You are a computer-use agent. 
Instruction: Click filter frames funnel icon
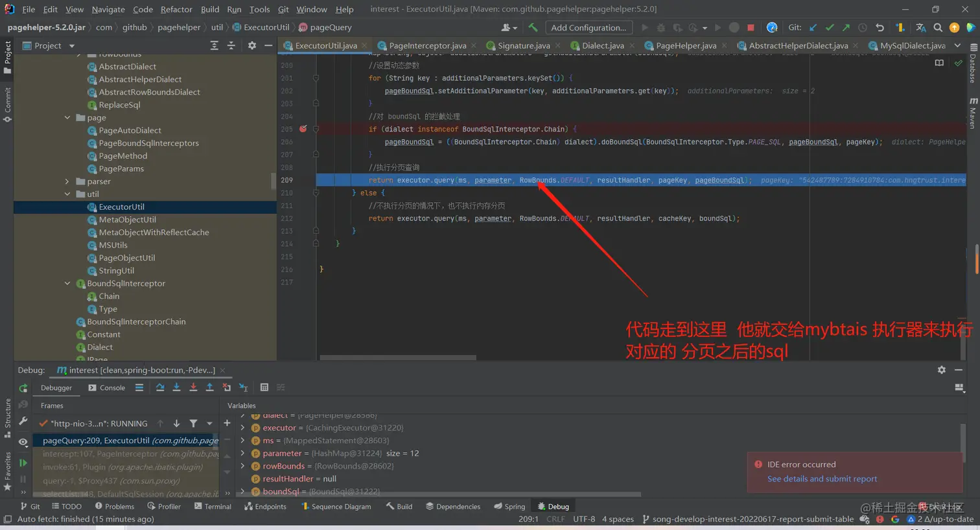coord(193,423)
